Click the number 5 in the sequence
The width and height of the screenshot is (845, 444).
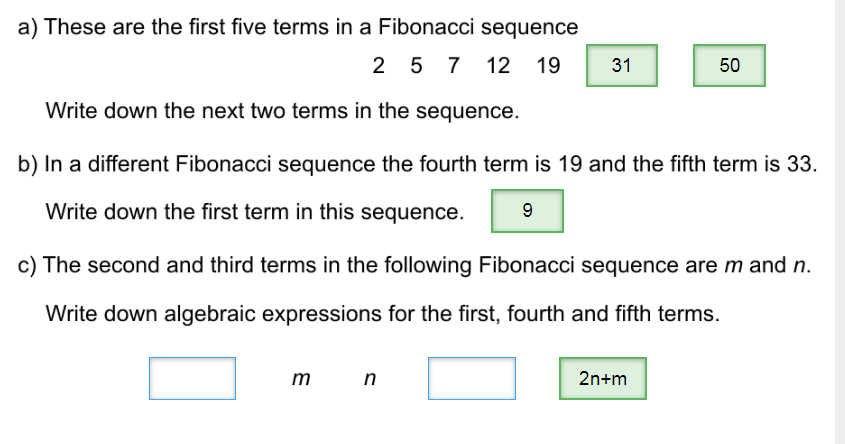coord(417,66)
